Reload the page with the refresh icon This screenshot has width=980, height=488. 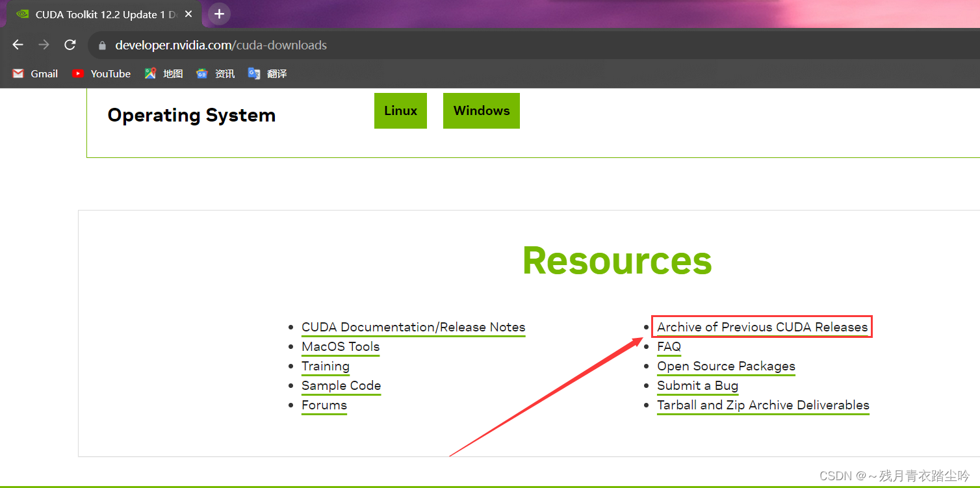pos(70,45)
